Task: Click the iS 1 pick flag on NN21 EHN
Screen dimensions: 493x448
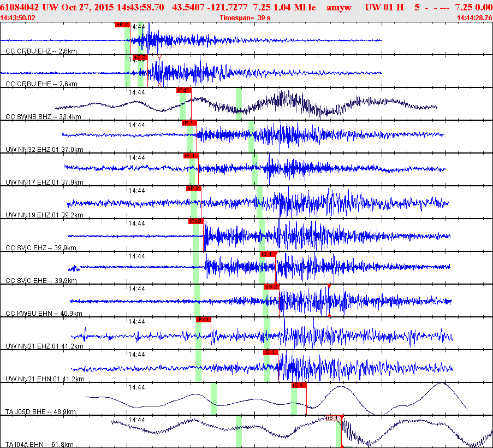Action: [271, 352]
